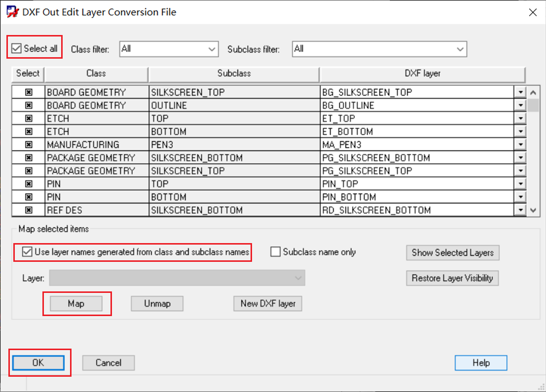Create a New DXF layer
Screen dimensions: 546x392
[x=268, y=304]
